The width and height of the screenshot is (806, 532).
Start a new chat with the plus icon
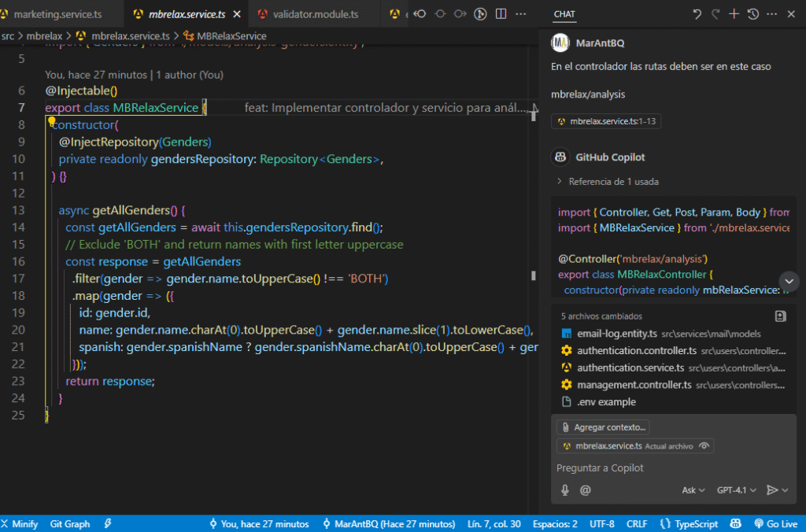point(734,14)
